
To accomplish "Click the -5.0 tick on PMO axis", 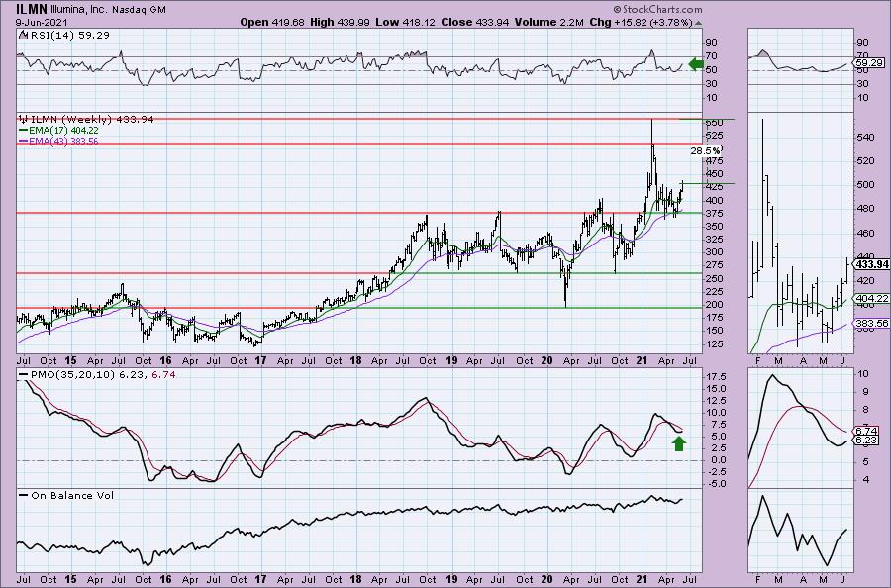I will pyautogui.click(x=716, y=484).
